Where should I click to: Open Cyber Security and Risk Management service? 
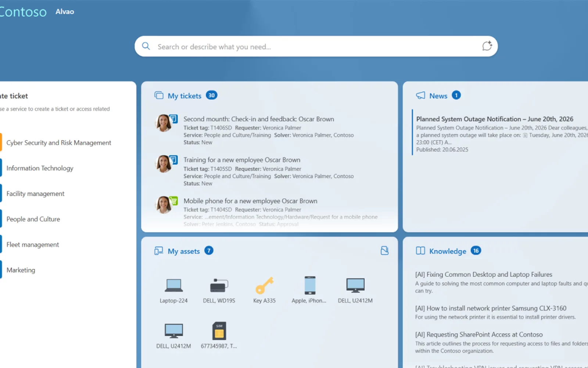tap(59, 143)
